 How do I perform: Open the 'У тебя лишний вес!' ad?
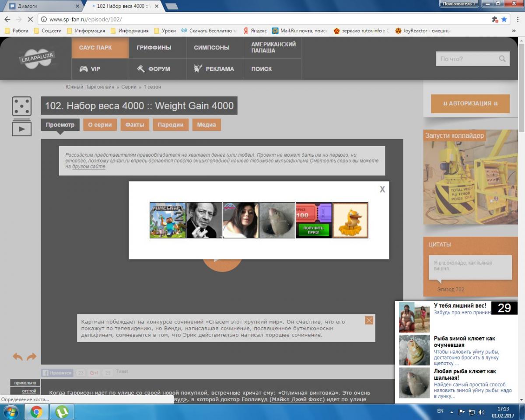pos(460,305)
